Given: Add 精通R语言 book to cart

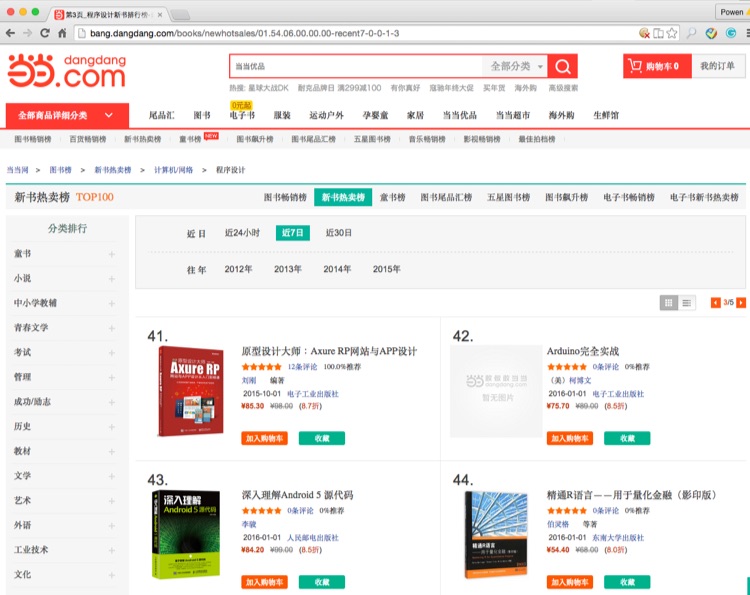Looking at the screenshot, I should point(570,582).
